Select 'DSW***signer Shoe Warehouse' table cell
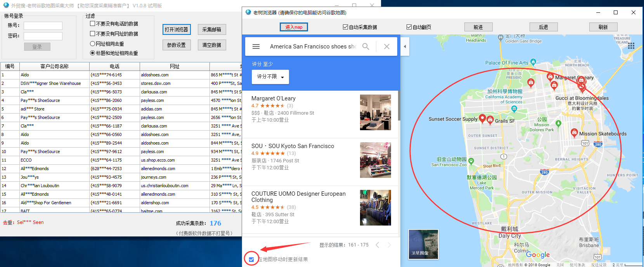 (x=54, y=83)
